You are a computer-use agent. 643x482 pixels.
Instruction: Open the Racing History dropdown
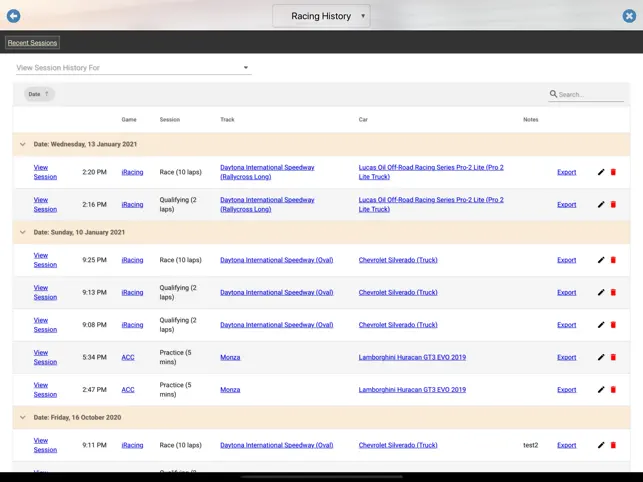pyautogui.click(x=321, y=16)
